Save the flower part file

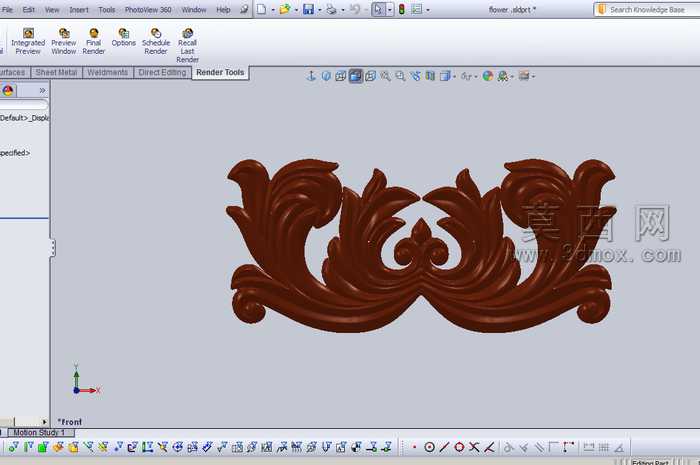[308, 9]
